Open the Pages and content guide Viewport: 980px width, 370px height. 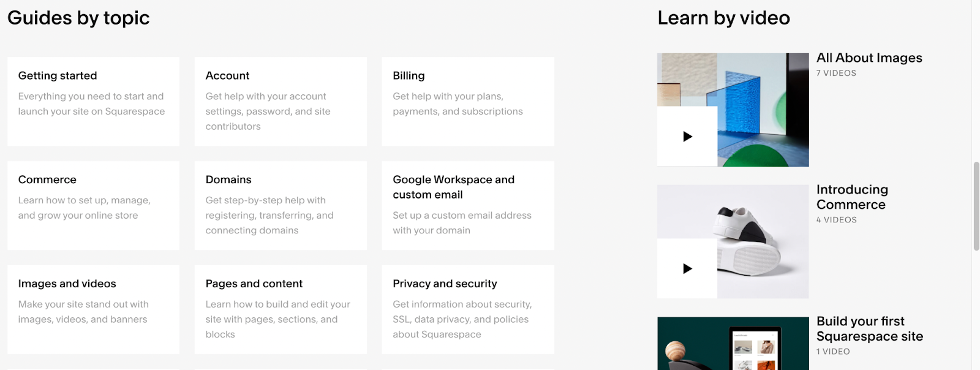click(x=281, y=309)
